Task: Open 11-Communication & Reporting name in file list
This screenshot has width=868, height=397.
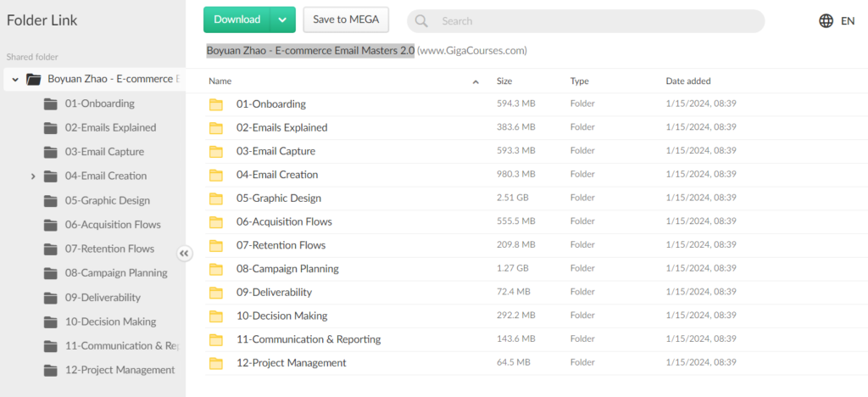Action: point(309,339)
